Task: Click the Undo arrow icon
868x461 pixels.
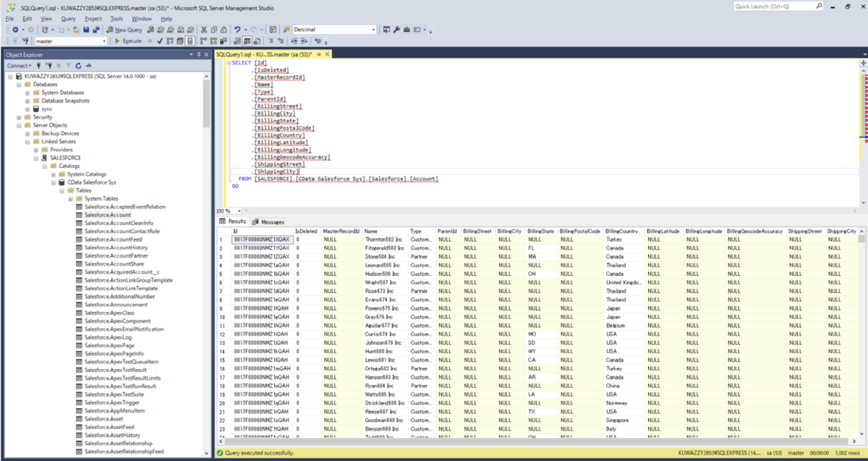Action: coord(237,30)
